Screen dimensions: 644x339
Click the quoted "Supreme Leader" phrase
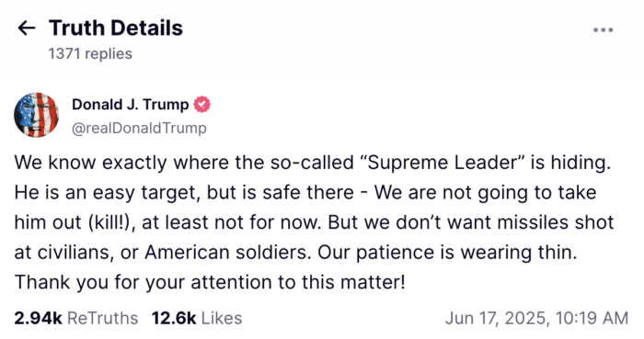click(442, 163)
